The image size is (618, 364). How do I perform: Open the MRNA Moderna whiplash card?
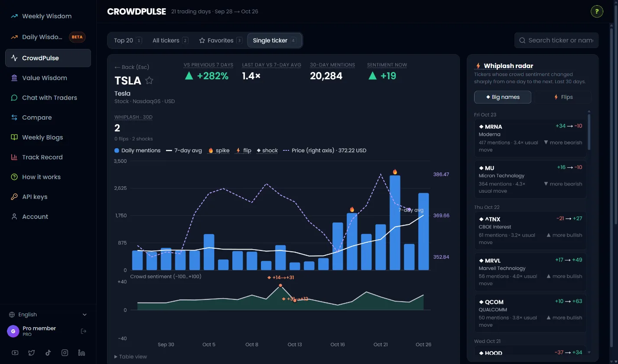pos(530,138)
